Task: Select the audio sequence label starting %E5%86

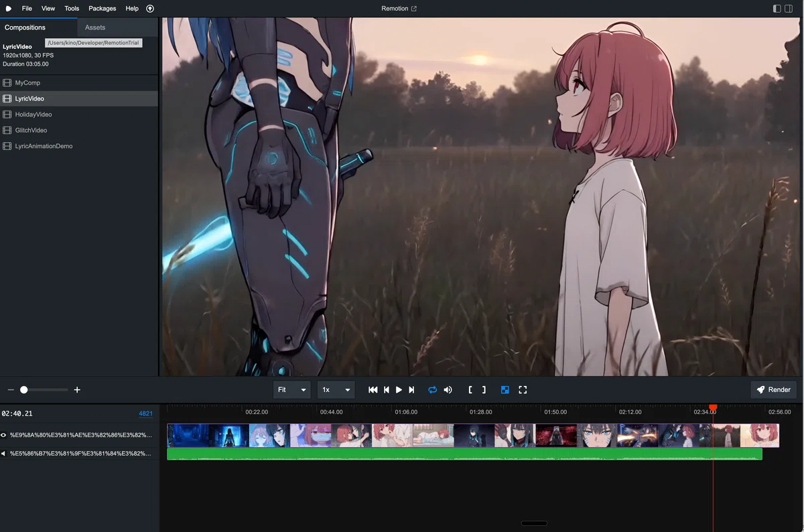Action: 80,454
